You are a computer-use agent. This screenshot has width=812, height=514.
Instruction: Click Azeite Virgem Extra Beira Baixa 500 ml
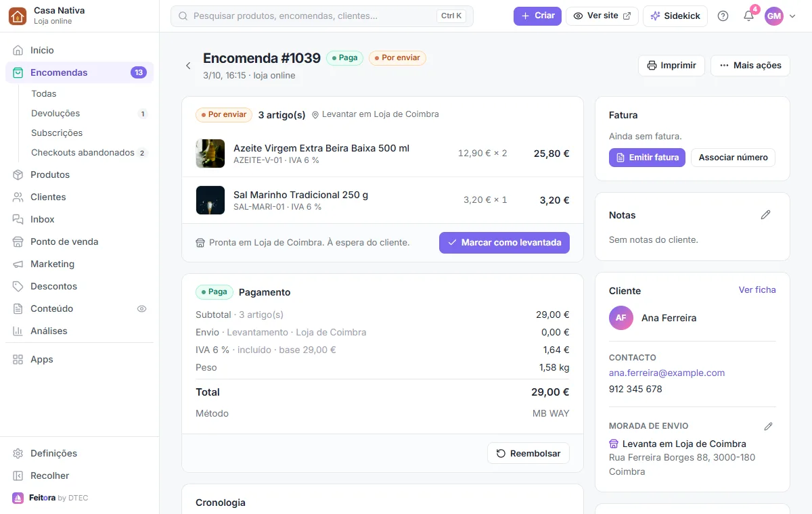321,148
